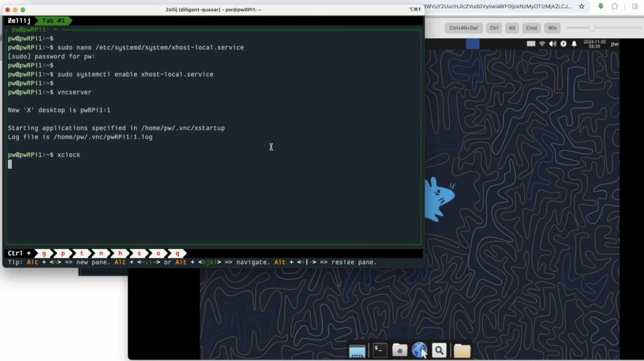Open the application finder magnifier icon
The width and height of the screenshot is (644, 361).
click(x=439, y=350)
